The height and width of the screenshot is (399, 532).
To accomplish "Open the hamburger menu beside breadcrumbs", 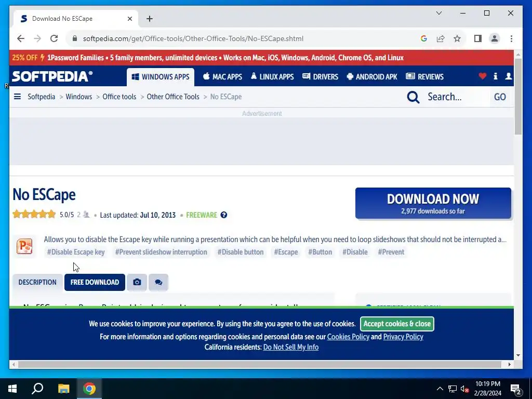I will [x=17, y=97].
